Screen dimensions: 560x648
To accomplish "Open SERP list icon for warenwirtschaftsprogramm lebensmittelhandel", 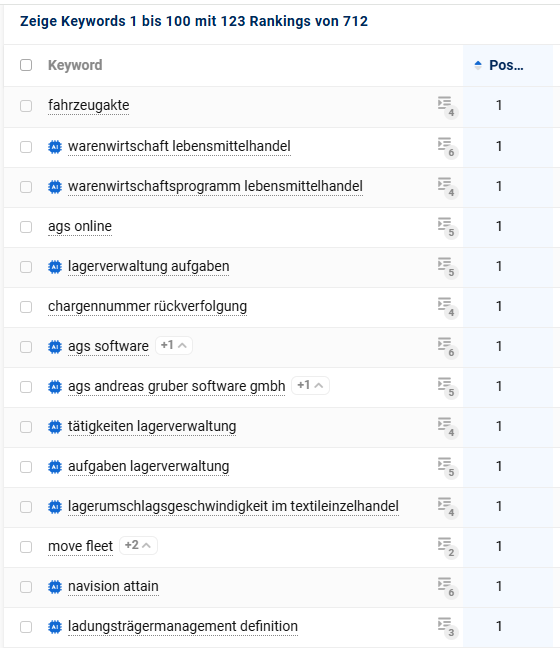I will pos(447,187).
